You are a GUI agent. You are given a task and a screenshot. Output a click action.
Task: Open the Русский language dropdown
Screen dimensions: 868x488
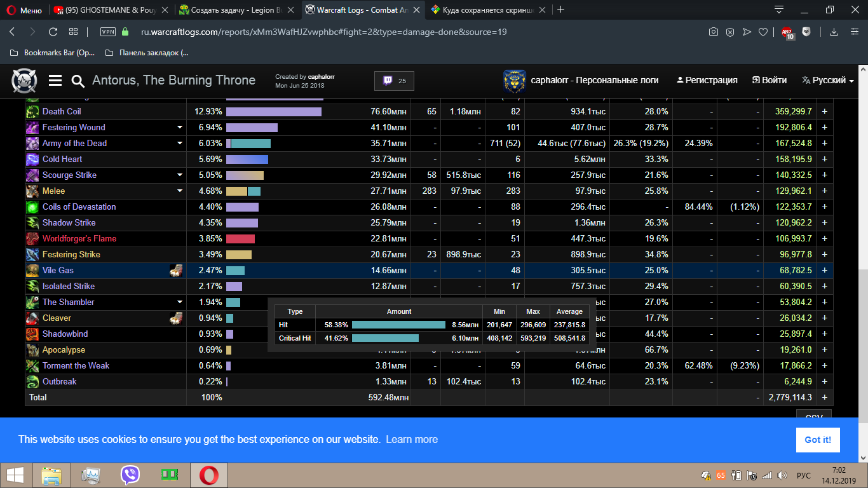(827, 81)
